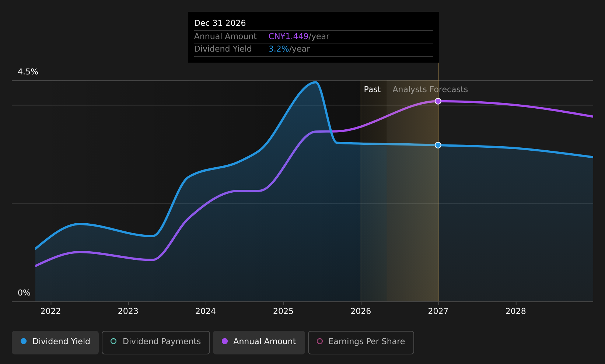This screenshot has width=605, height=364.
Task: Click the 2022 x-axis label
Action: tap(50, 311)
